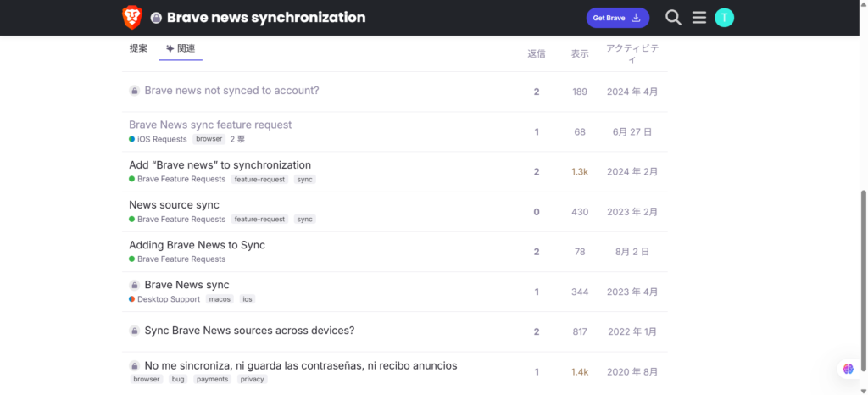The image size is (868, 395).
Task: Sort by アクティビティ column header
Action: click(x=632, y=53)
